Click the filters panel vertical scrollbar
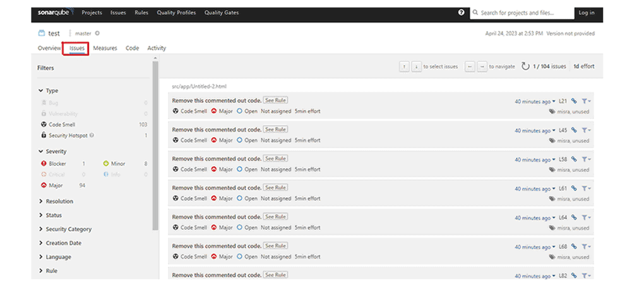This screenshot has width=644, height=283. click(x=155, y=145)
